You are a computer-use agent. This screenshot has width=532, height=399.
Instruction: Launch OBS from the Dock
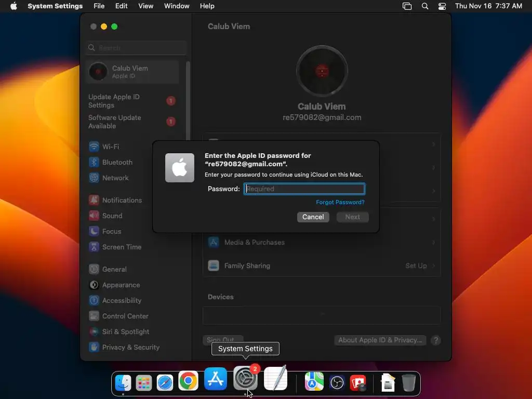[x=337, y=383]
